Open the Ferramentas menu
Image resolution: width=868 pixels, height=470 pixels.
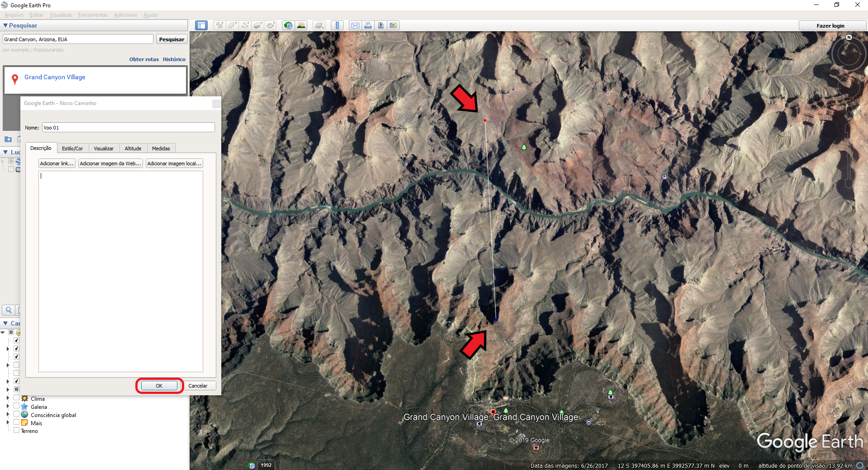tap(93, 15)
